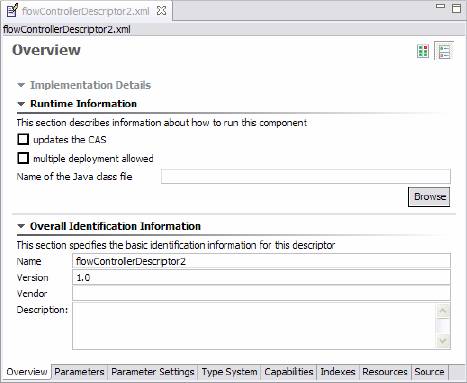This screenshot has width=467, height=383.
Task: Collapse the Runtime Information section
Action: pos(21,104)
